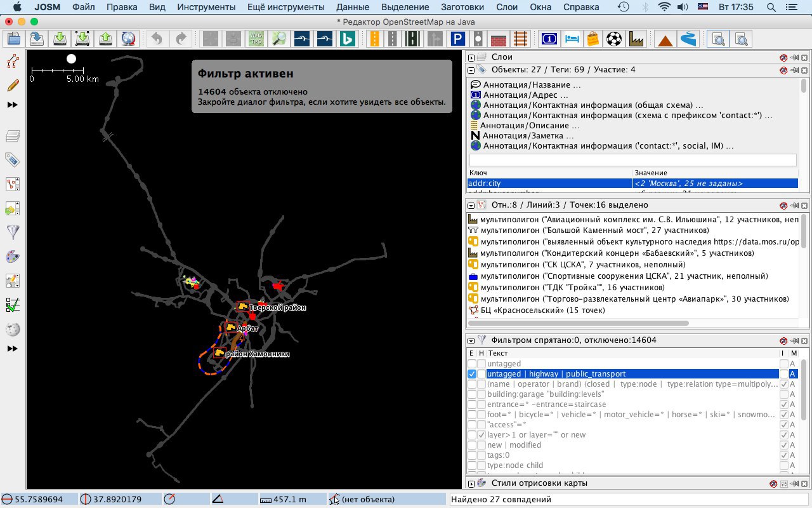Click the Update data globe icon
This screenshot has width=812, height=508.
pyautogui.click(x=129, y=39)
